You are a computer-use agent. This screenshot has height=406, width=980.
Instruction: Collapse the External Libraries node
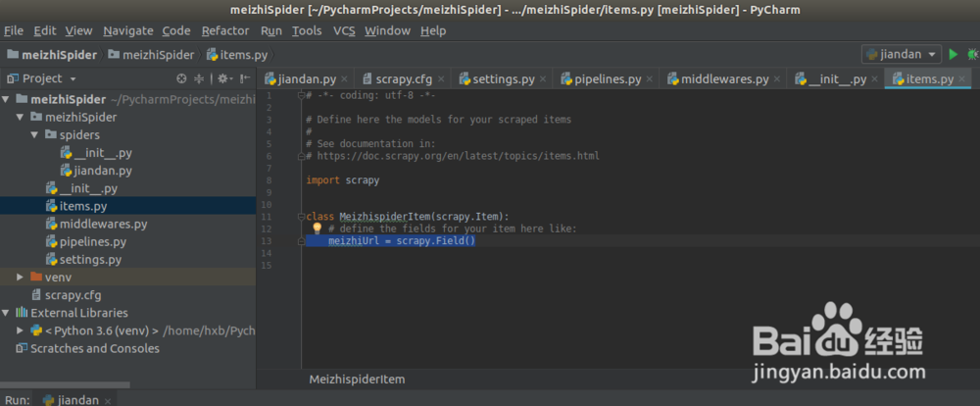pyautogui.click(x=6, y=312)
